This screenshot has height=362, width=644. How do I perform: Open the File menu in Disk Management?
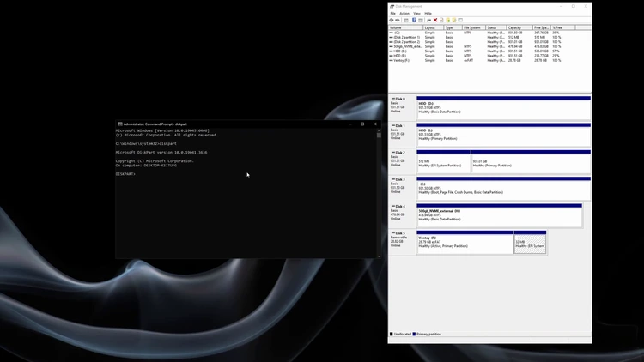[x=393, y=14]
